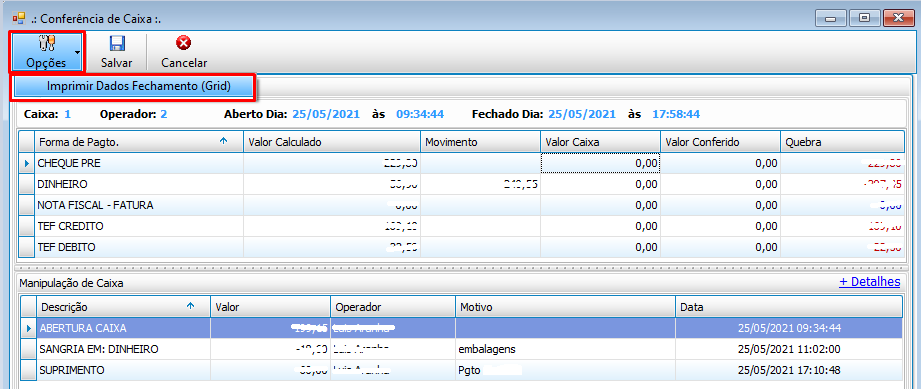Click the Valor column header in Manipulação grid

(271, 307)
